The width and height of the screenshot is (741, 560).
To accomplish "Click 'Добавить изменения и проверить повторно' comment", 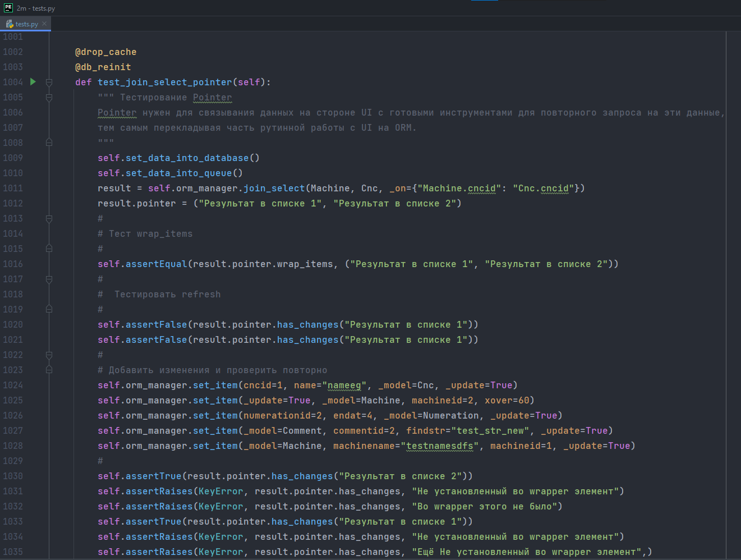I will [213, 370].
